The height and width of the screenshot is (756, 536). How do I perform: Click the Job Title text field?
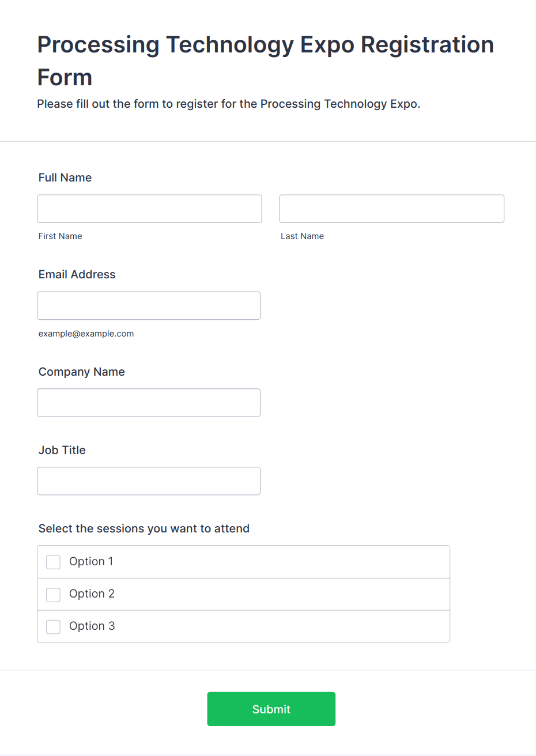click(x=149, y=481)
